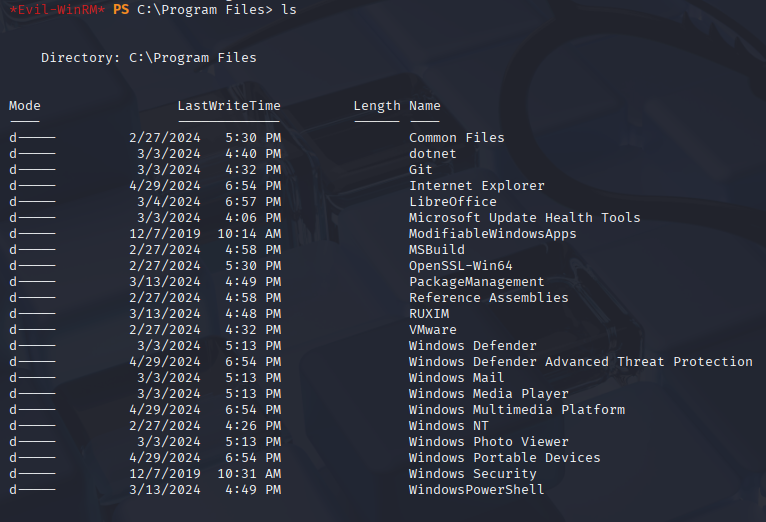Screen dimensions: 766x522
Task: Click the Mode column header
Action: pyautogui.click(x=24, y=105)
